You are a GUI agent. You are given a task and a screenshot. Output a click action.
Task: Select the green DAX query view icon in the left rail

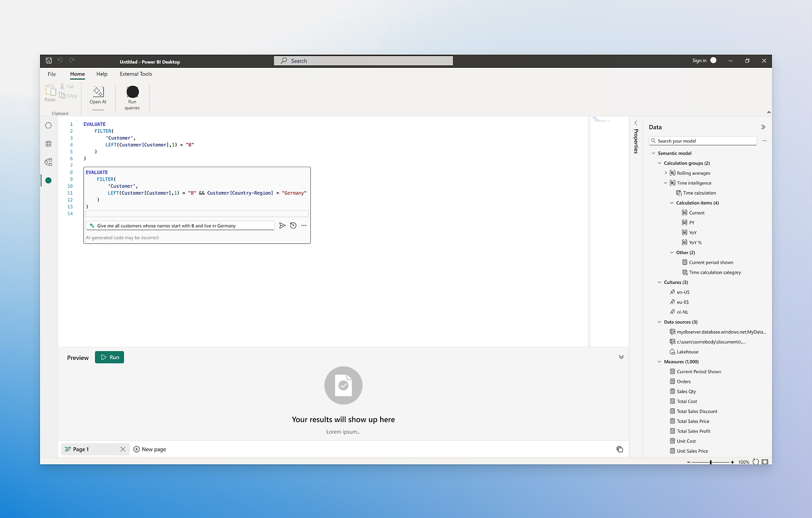pyautogui.click(x=48, y=180)
